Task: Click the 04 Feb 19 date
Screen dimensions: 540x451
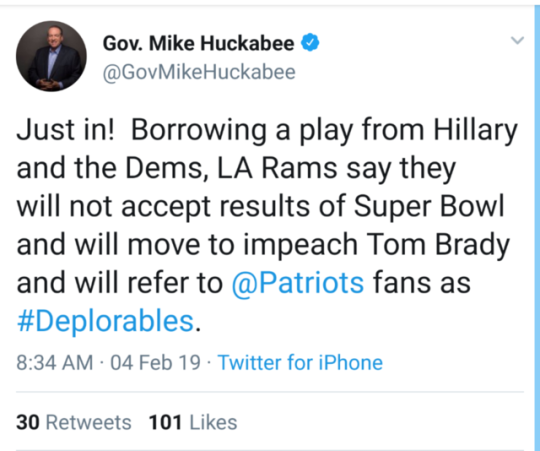Action: [155, 363]
